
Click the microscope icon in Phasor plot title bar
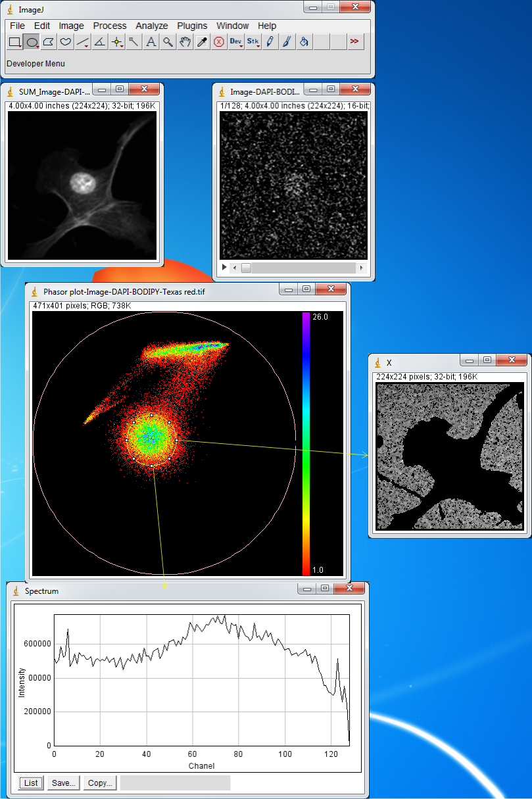pyautogui.click(x=35, y=291)
